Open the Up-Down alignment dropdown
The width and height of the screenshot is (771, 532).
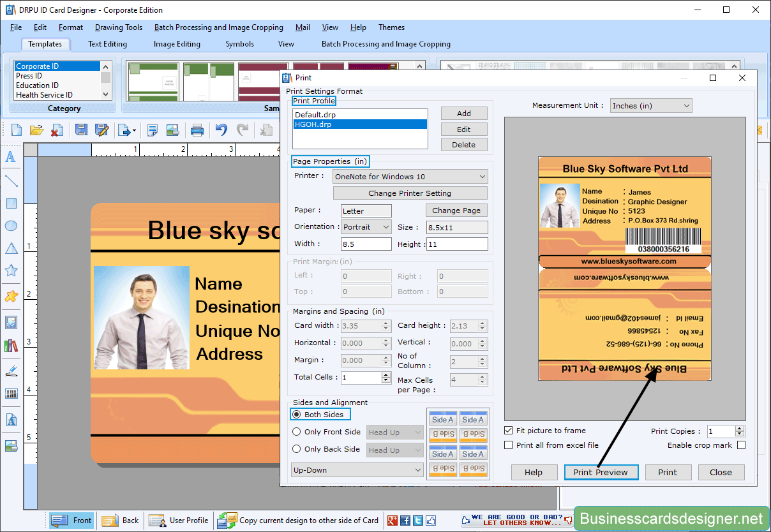(x=357, y=470)
